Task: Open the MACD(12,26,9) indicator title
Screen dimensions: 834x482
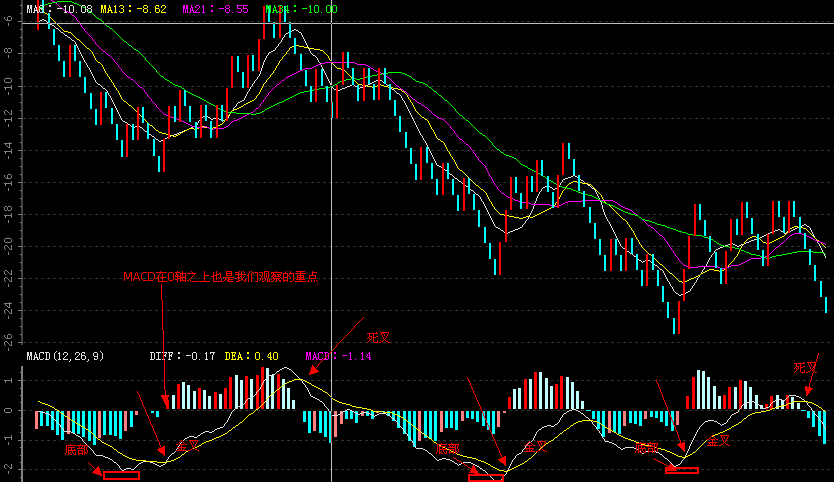Action: [x=64, y=356]
